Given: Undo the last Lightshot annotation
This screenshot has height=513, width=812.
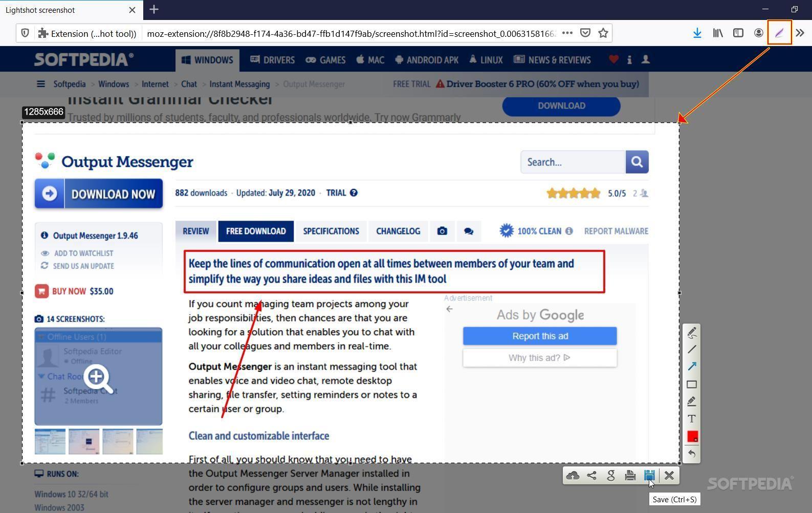Looking at the screenshot, I should pos(692,454).
